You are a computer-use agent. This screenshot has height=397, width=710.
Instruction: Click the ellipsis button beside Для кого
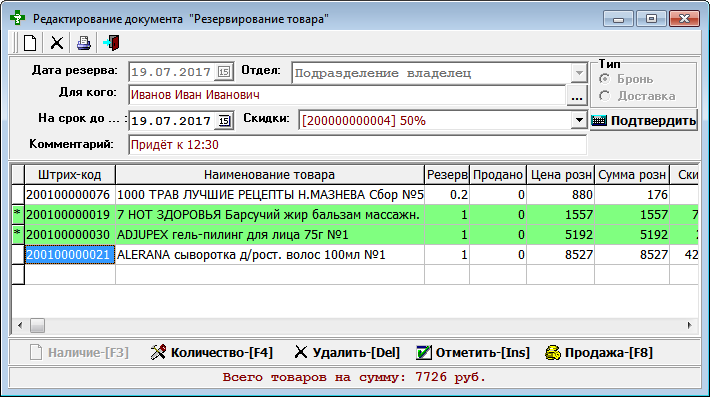pyautogui.click(x=577, y=95)
